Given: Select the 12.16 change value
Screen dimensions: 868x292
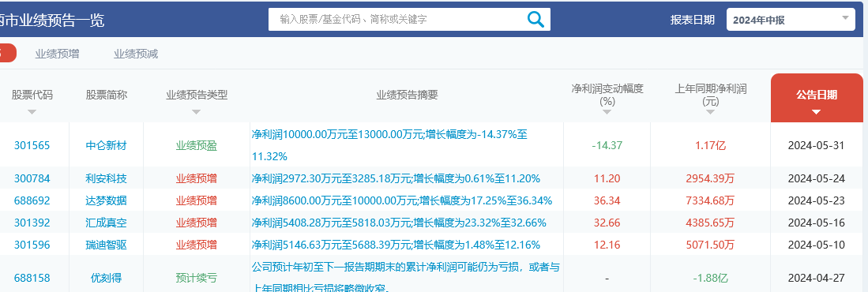Looking at the screenshot, I should [607, 245].
